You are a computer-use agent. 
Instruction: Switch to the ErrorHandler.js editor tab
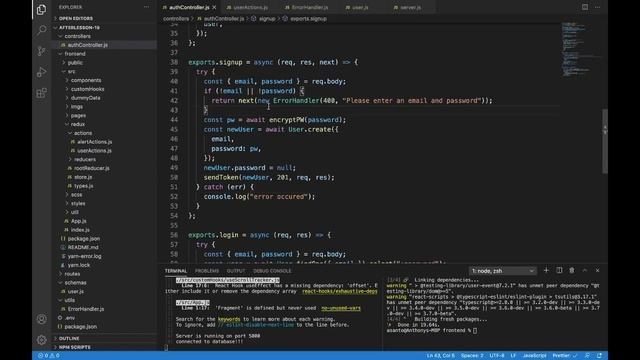[309, 7]
